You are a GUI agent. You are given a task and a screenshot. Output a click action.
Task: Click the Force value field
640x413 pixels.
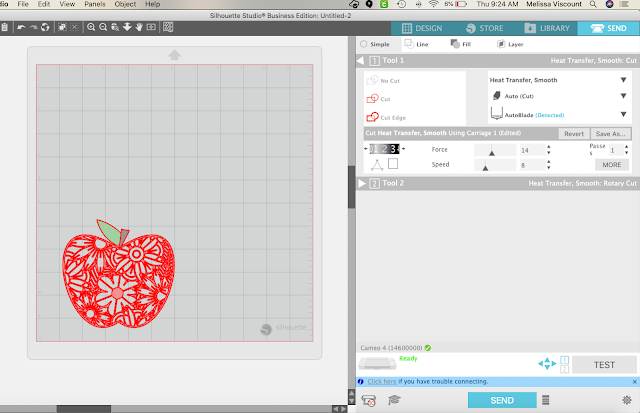click(532, 150)
